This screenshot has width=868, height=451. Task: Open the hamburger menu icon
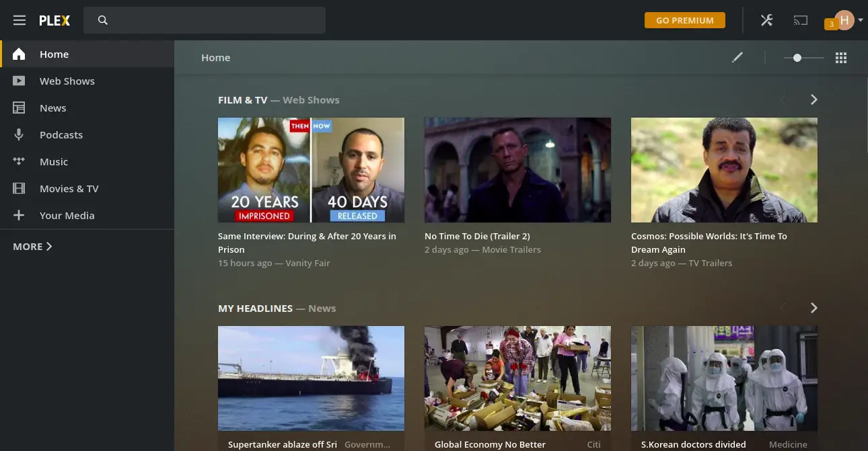point(20,20)
